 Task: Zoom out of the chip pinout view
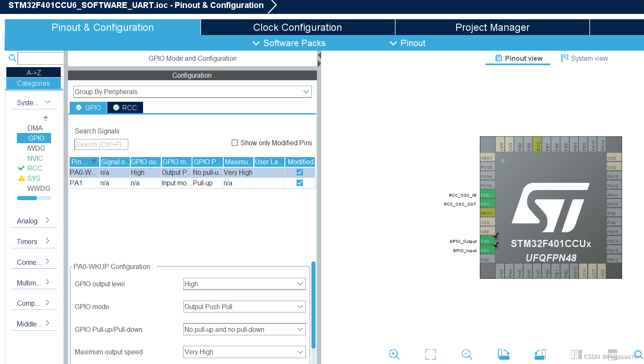click(x=467, y=354)
